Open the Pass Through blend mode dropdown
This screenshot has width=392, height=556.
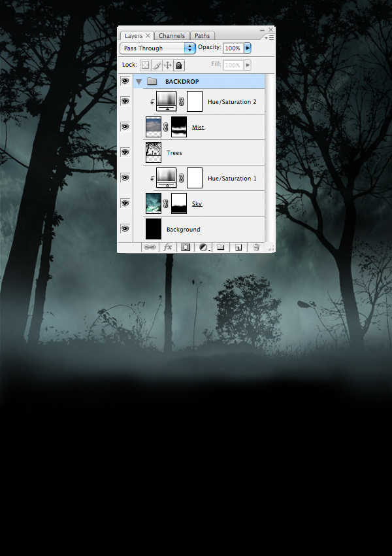tap(158, 48)
